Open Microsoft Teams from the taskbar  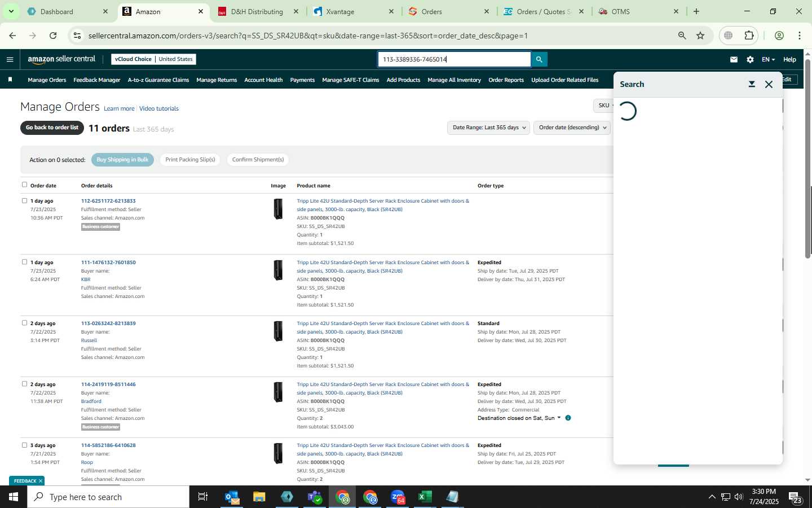click(x=315, y=497)
